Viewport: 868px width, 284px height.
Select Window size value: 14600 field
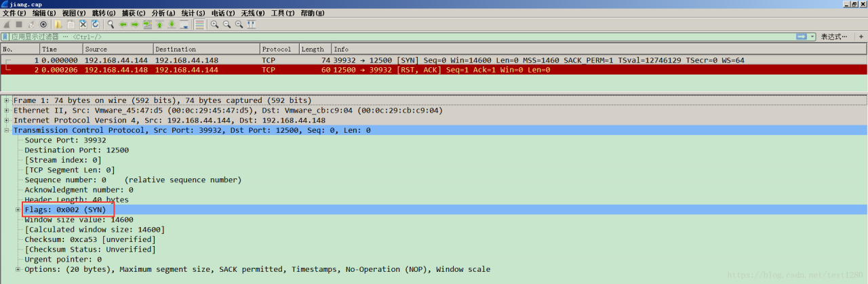(x=79, y=220)
